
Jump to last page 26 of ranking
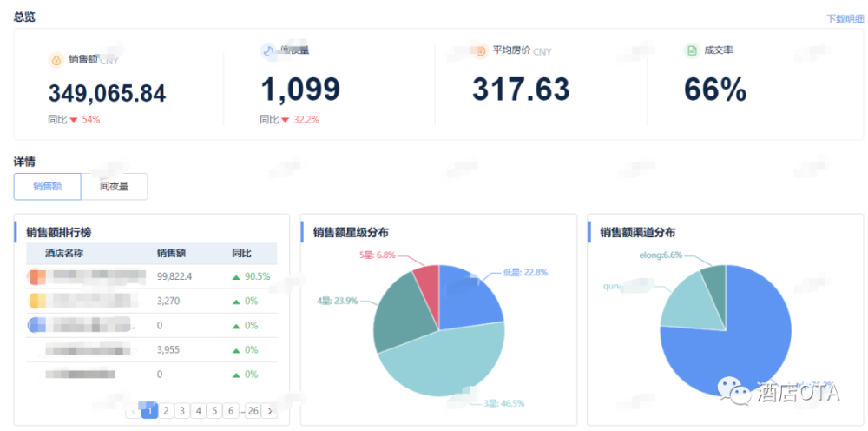pos(253,411)
